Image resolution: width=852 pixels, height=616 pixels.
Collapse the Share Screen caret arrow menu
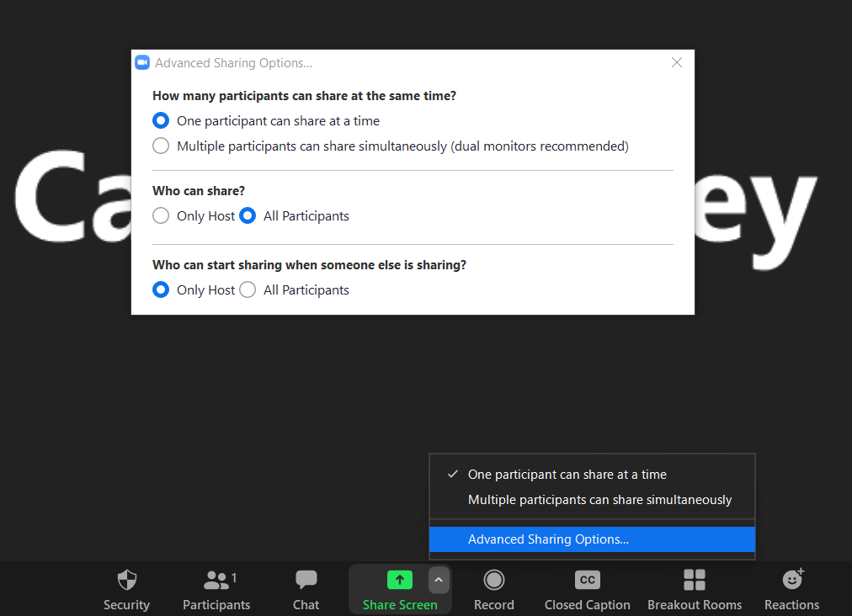(438, 580)
